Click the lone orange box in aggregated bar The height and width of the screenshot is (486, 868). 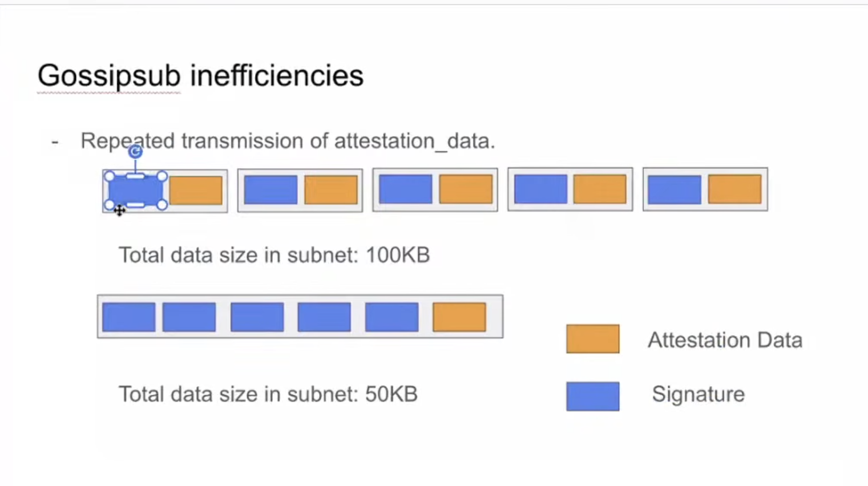(459, 317)
